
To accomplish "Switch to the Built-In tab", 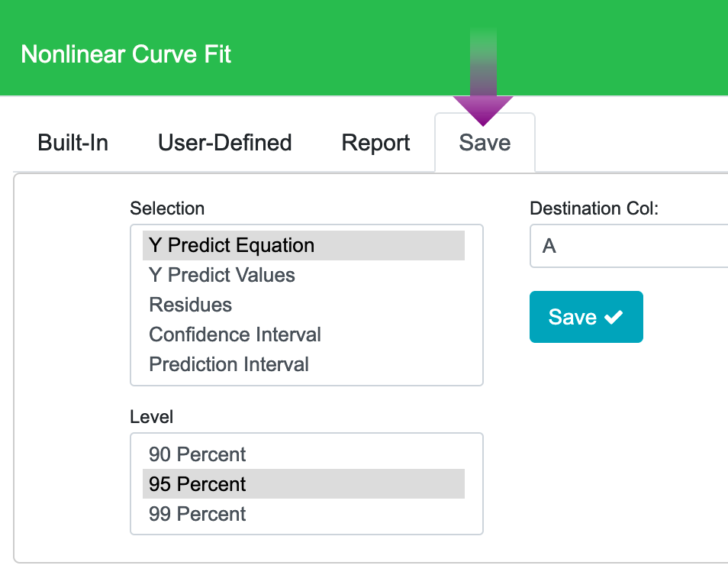I will pos(73,143).
